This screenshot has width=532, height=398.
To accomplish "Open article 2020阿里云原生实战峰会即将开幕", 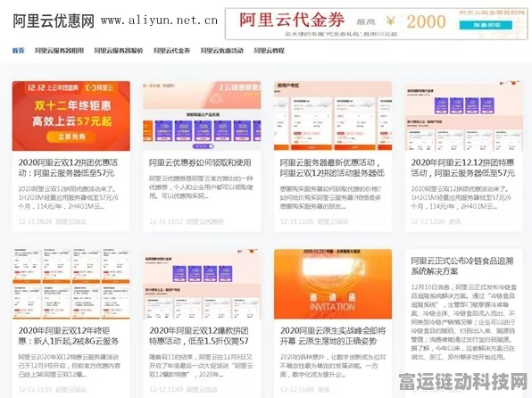I will 333,336.
